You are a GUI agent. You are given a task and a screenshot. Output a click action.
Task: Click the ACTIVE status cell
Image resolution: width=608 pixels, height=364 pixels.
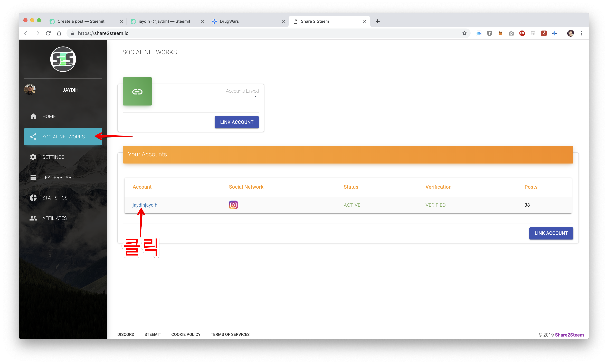pos(352,205)
